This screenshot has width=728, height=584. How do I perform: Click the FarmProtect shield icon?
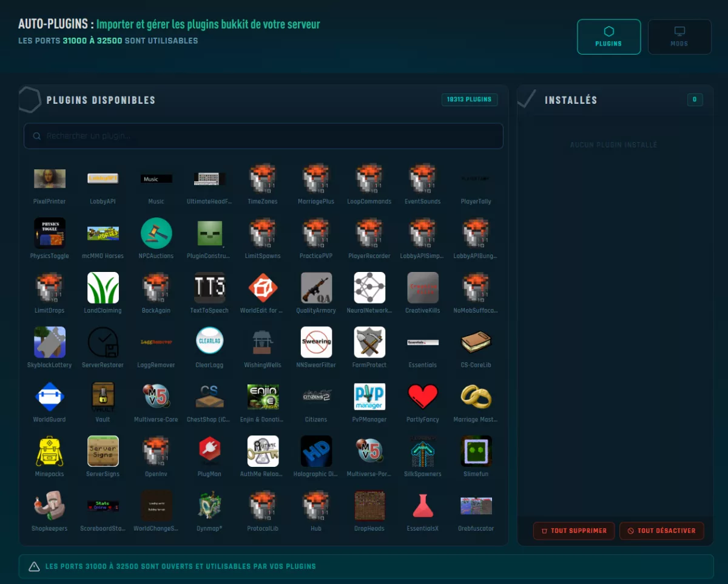370,342
